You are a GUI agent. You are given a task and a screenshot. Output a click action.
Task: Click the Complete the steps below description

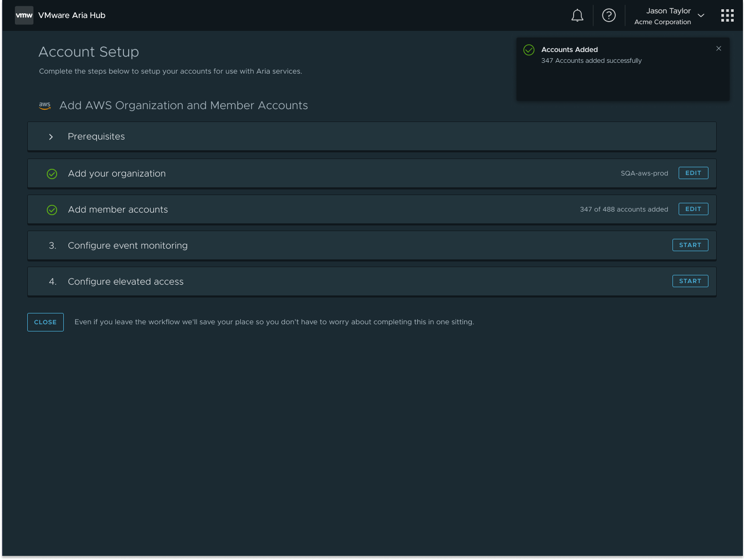[170, 72]
